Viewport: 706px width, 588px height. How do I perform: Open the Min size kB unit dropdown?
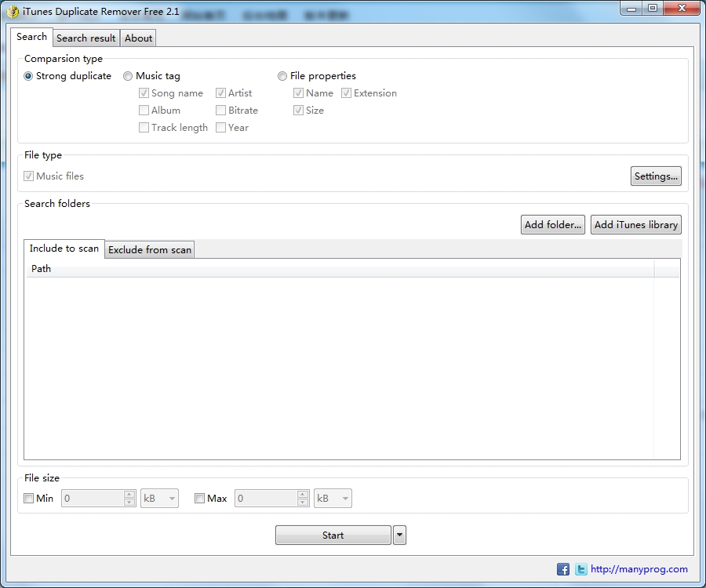tap(159, 498)
